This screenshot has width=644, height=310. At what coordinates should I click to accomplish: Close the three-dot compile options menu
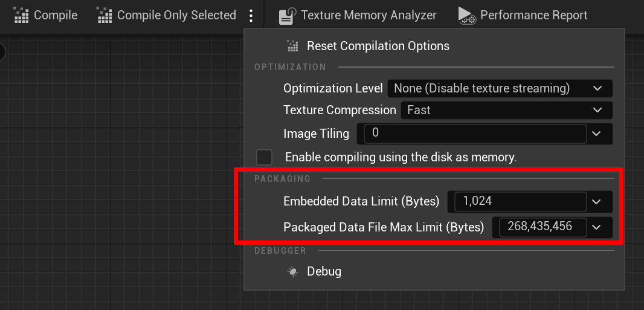251,16
